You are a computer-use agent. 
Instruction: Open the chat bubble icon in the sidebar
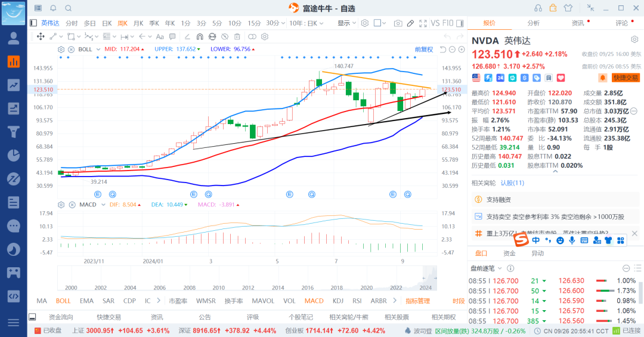pyautogui.click(x=13, y=225)
